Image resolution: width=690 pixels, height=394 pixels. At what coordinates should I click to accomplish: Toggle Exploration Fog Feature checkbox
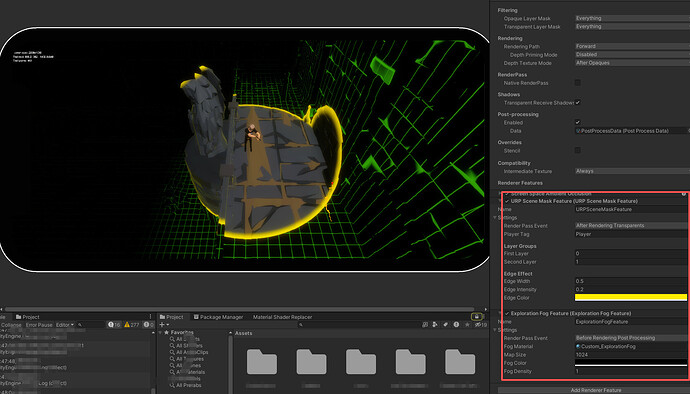click(x=507, y=313)
